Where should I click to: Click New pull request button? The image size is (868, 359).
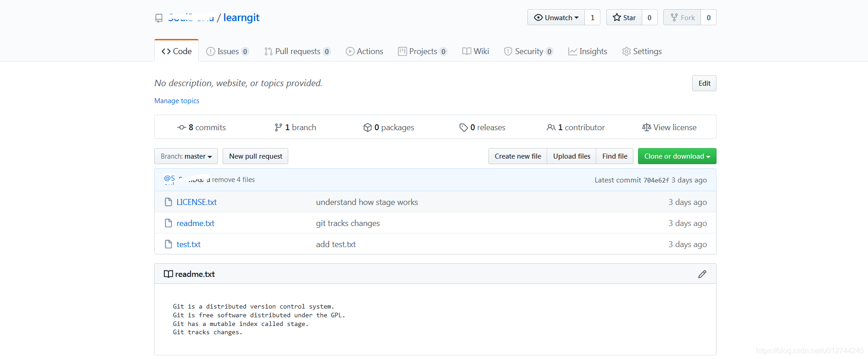(x=256, y=156)
